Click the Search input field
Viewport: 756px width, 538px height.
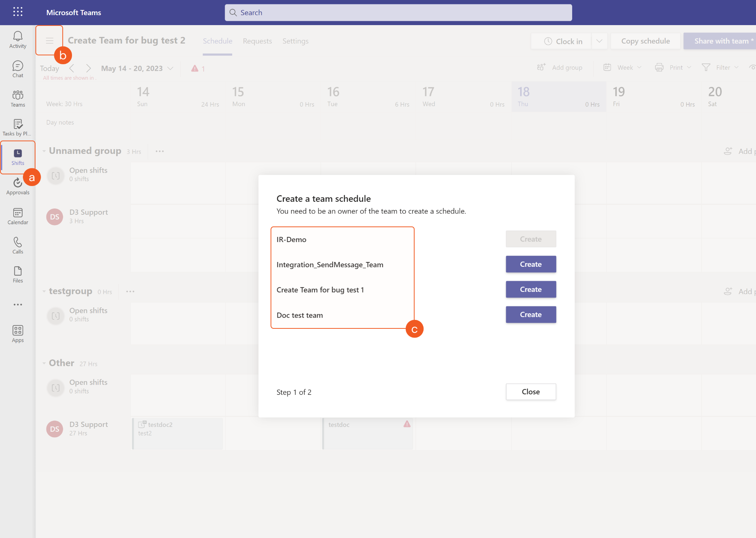point(398,13)
